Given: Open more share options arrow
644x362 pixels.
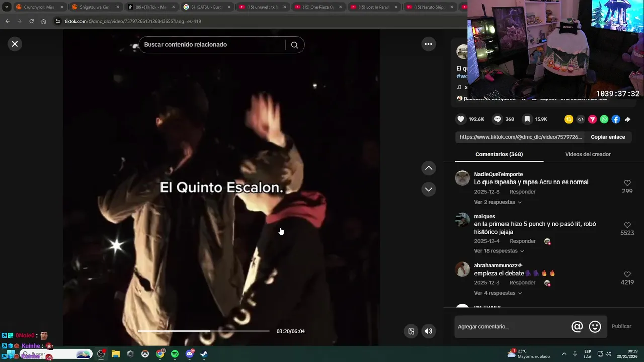Looking at the screenshot, I should (627, 119).
